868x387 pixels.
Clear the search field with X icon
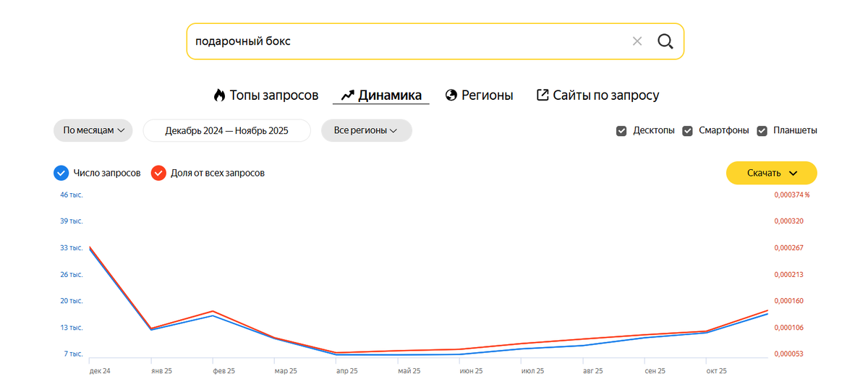pyautogui.click(x=637, y=41)
